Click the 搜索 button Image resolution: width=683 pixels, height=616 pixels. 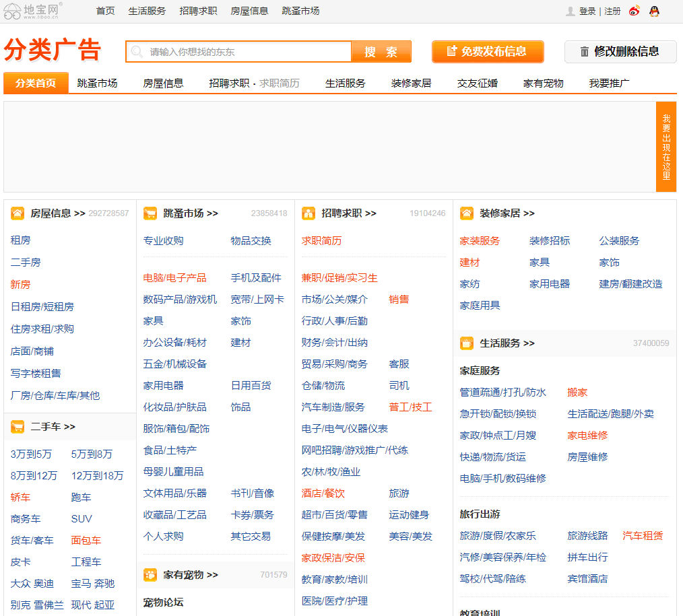click(381, 52)
